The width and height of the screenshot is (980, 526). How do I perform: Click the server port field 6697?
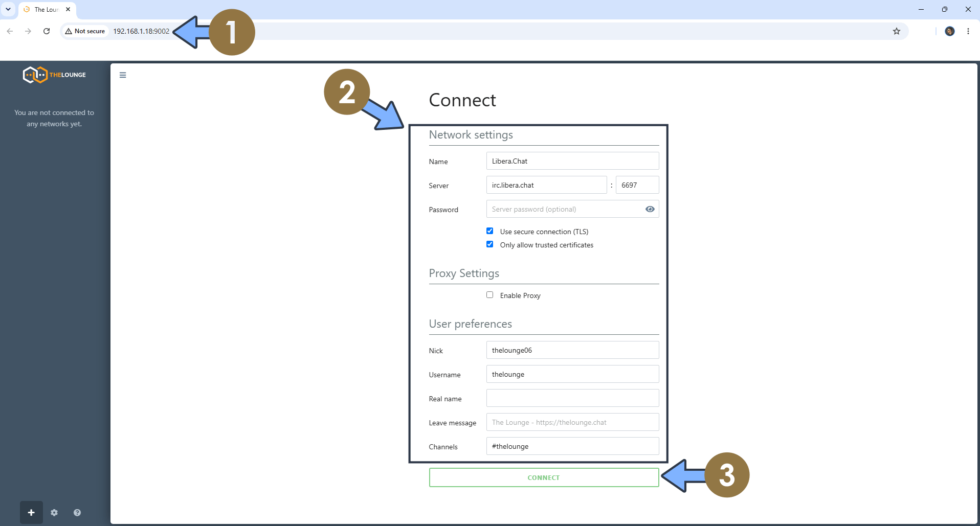(x=637, y=185)
